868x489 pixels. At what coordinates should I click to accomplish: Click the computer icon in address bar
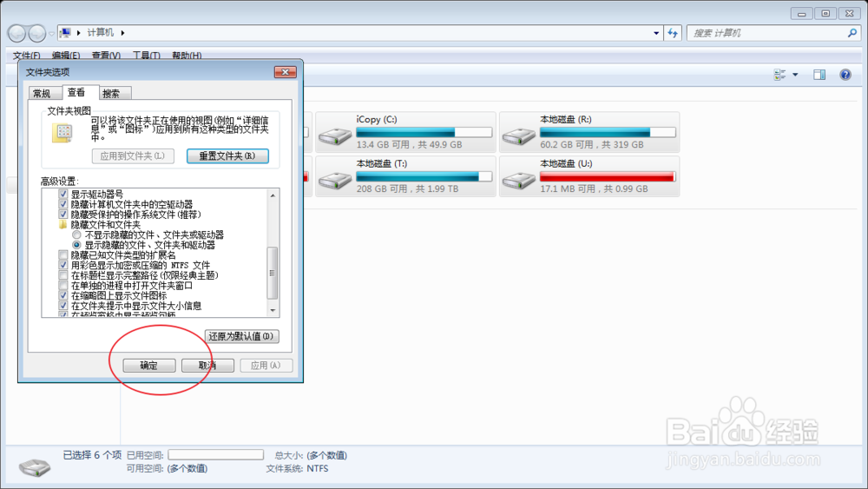65,33
